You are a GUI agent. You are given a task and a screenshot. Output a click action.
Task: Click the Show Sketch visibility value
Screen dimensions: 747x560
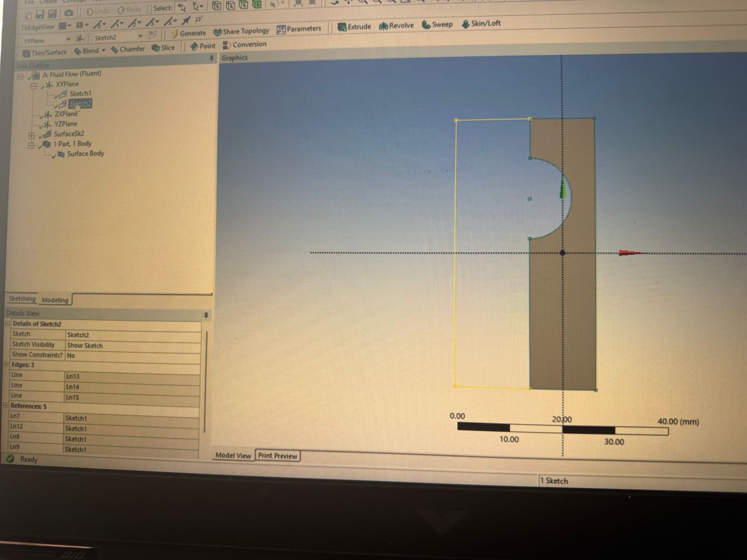point(133,346)
